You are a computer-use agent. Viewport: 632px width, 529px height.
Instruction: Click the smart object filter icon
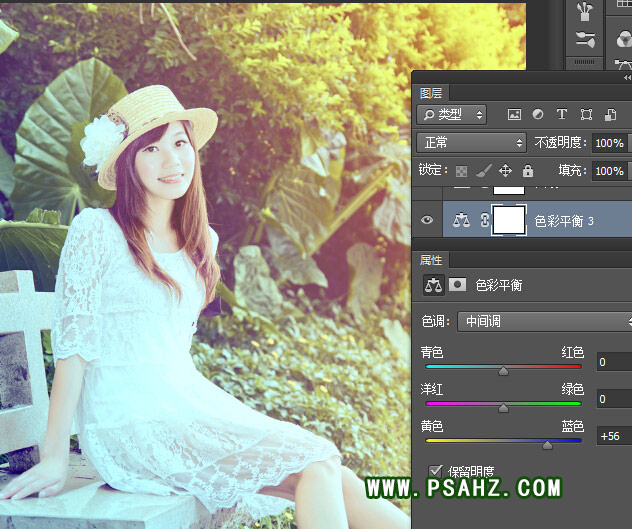click(x=610, y=115)
